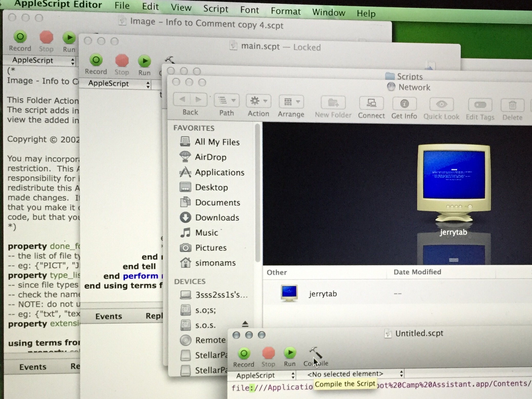Open the Arrange dropdown in Finder toolbar
Screen dimensions: 532x399
click(291, 102)
